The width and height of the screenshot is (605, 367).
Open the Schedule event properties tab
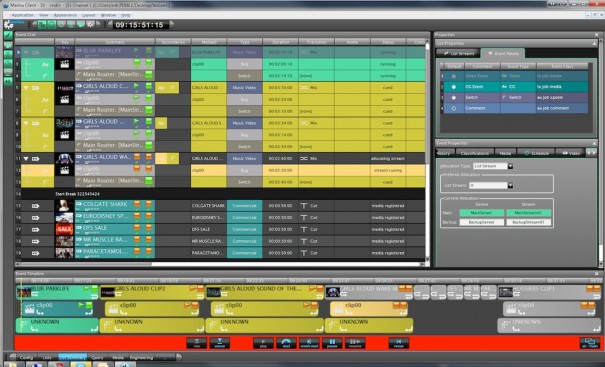[536, 153]
